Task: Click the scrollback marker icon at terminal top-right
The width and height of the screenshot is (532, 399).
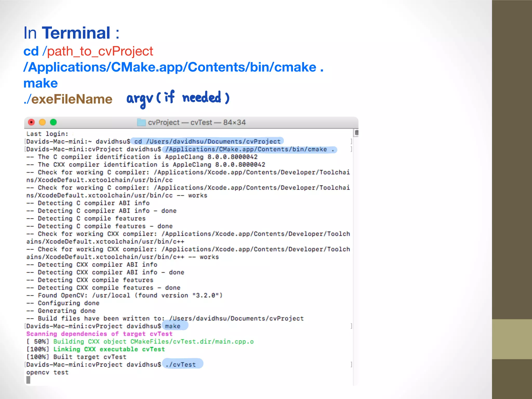Action: click(357, 133)
